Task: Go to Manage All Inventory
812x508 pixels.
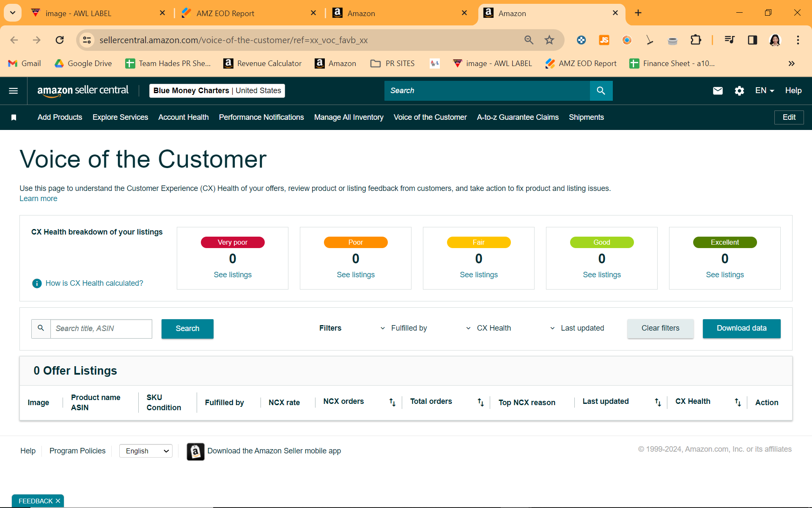Action: pos(349,117)
